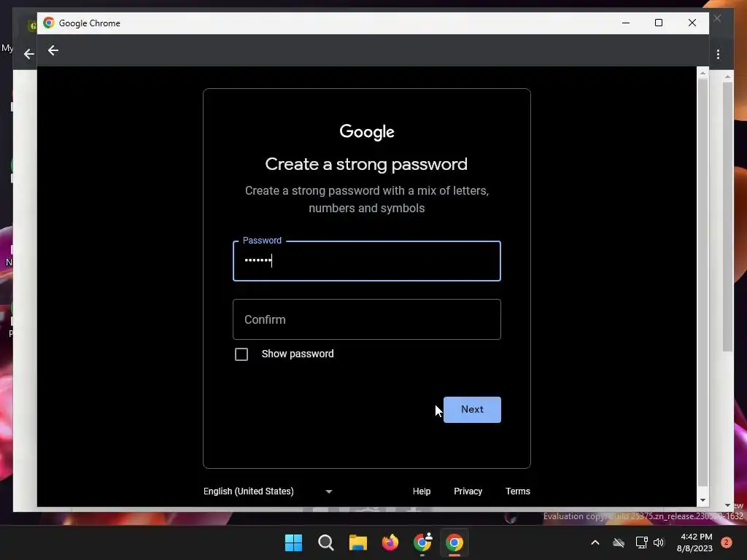Click the vertical scrollbar thumb in the popup
The width and height of the screenshot is (747, 560).
coord(703,282)
